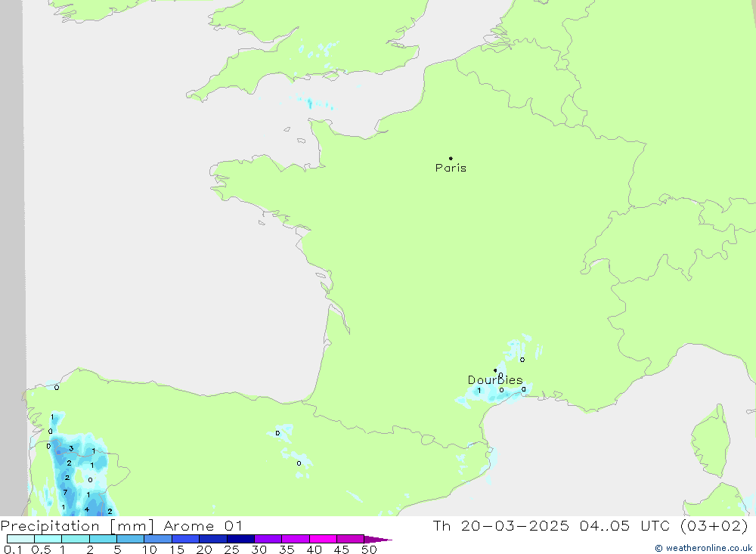Click the legend value label '50'
Screen dimensions: 756x554
(x=369, y=549)
